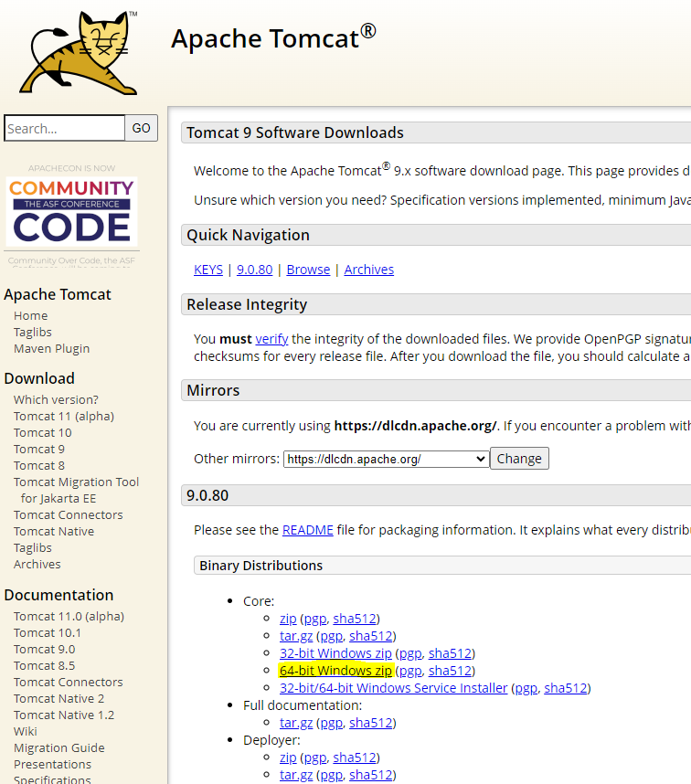691x784 pixels.
Task: Download the Core tar.gz distribution
Action: [x=296, y=636]
